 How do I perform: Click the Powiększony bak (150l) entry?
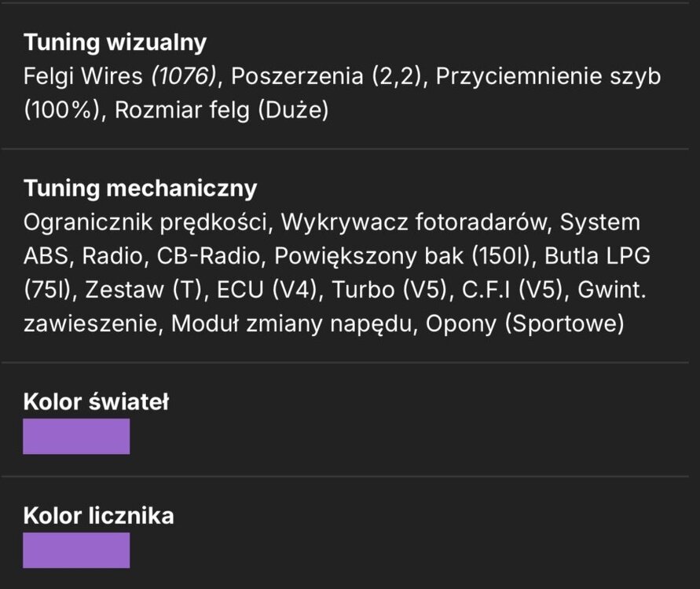(401, 257)
